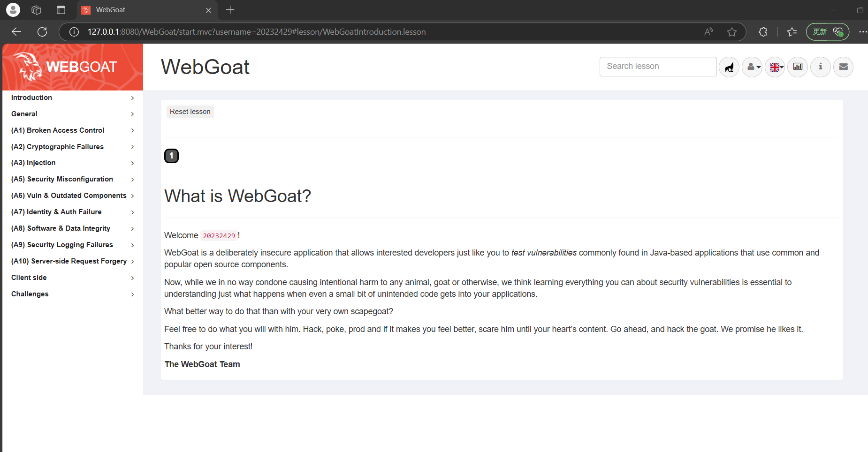This screenshot has width=868, height=452.
Task: Open a new browser tab
Action: [230, 10]
